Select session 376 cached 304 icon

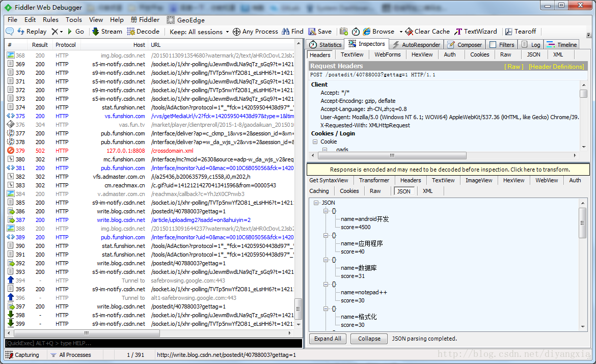pos(11,125)
